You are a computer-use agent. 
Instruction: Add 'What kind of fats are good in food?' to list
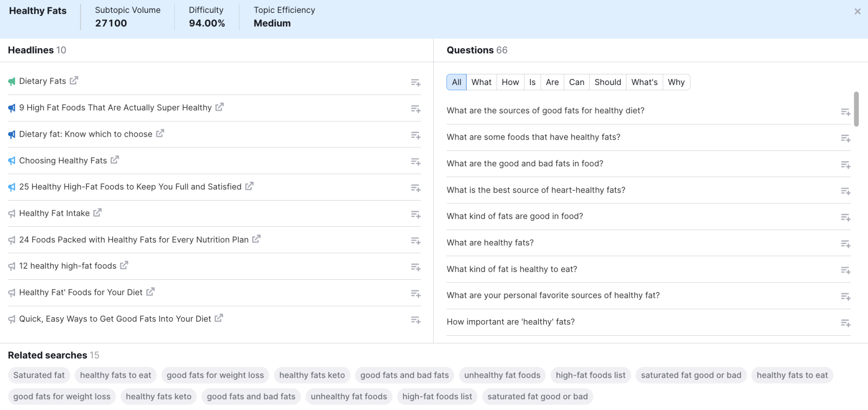pos(845,218)
